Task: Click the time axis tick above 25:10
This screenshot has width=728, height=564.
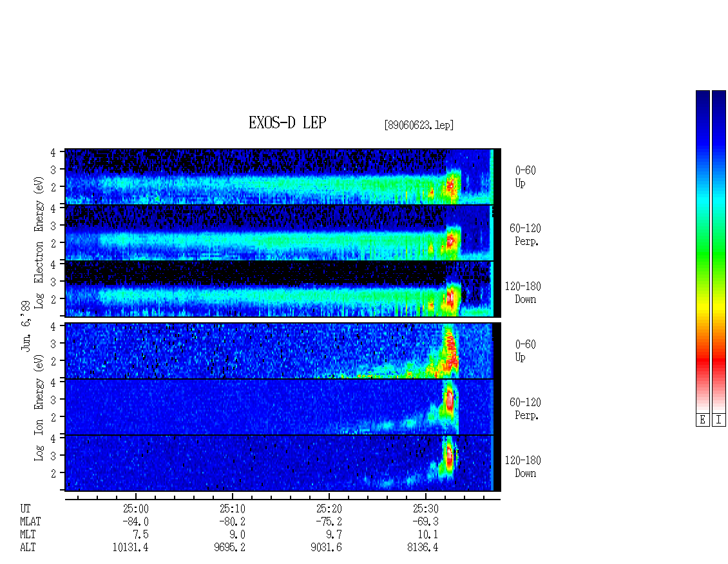Action: [x=232, y=496]
